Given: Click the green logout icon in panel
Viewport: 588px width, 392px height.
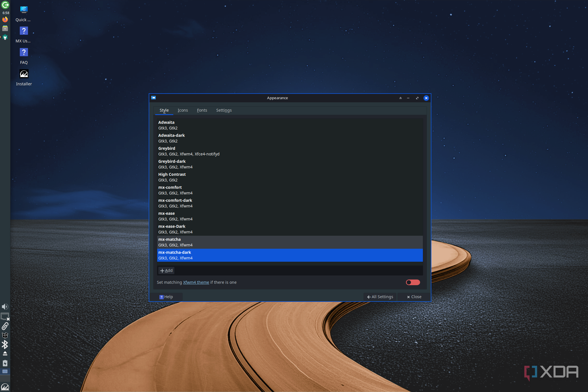Looking at the screenshot, I should pos(5,5).
